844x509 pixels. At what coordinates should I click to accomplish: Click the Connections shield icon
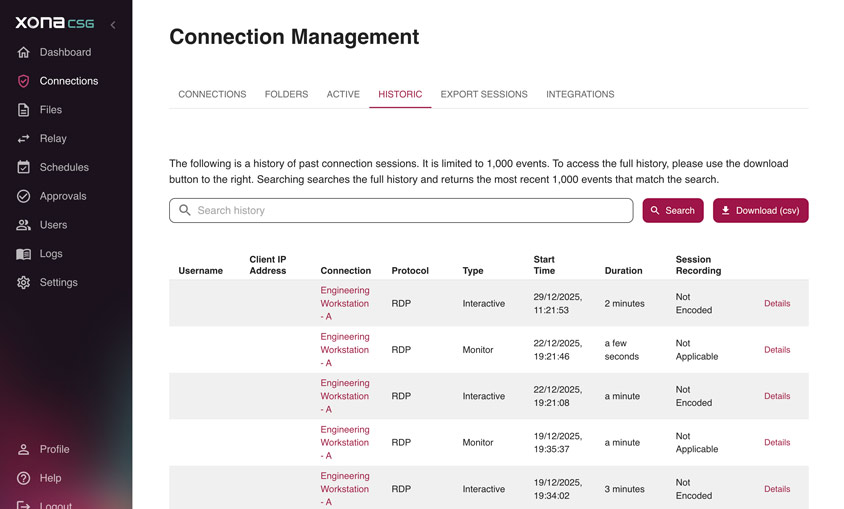click(x=24, y=81)
